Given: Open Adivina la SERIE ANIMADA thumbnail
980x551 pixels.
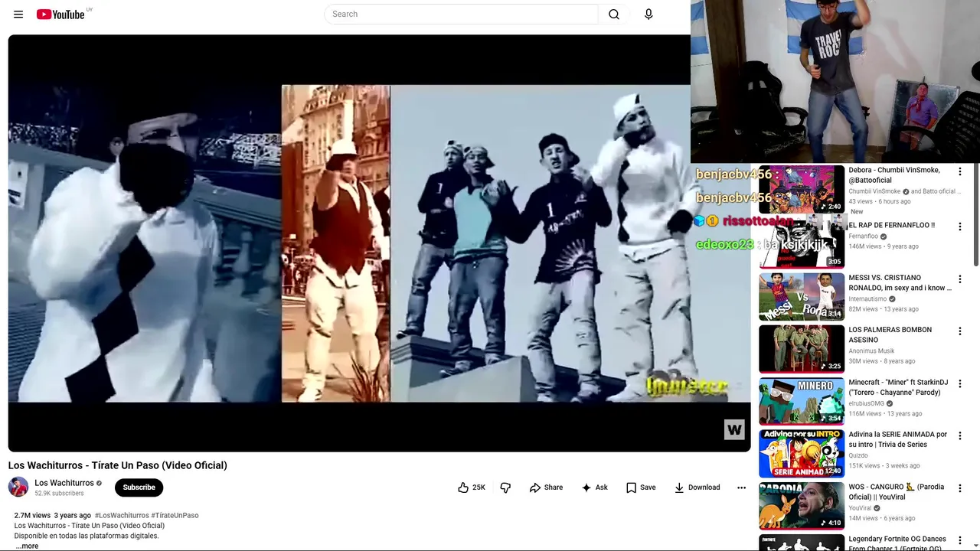Looking at the screenshot, I should (x=802, y=453).
